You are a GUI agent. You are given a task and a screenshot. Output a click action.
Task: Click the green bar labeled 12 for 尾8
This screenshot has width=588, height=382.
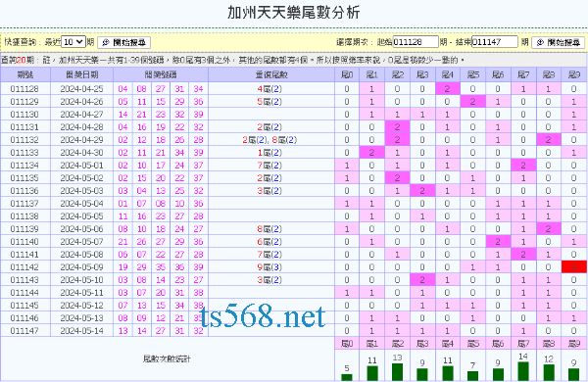point(548,372)
